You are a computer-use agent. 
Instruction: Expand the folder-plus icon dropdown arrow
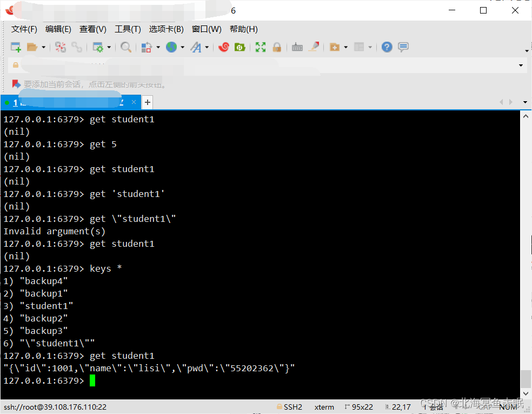[x=345, y=47]
